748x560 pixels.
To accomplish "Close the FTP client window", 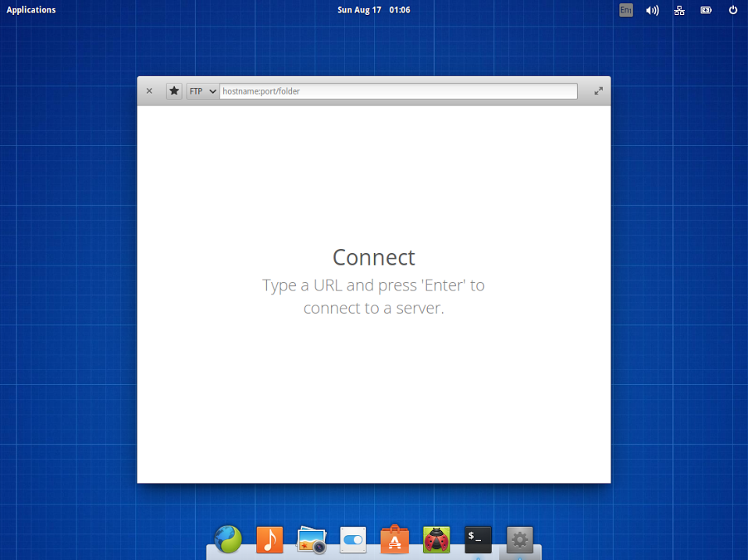I will 149,91.
